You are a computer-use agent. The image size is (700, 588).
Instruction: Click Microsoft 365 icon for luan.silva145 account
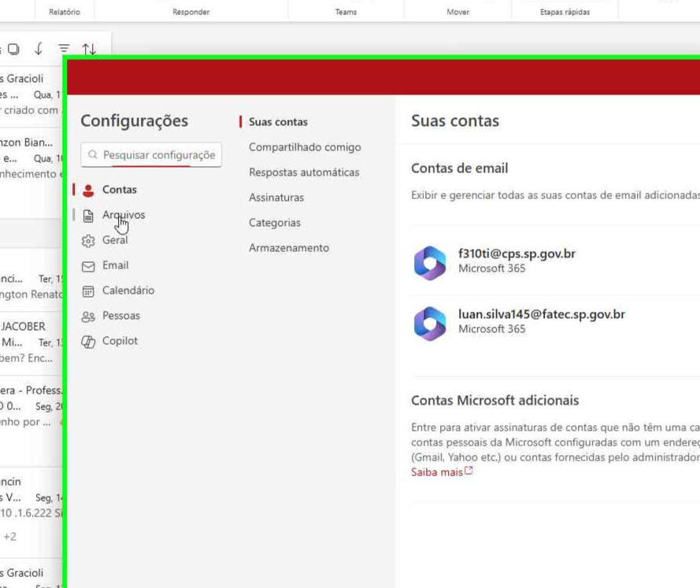[430, 322]
